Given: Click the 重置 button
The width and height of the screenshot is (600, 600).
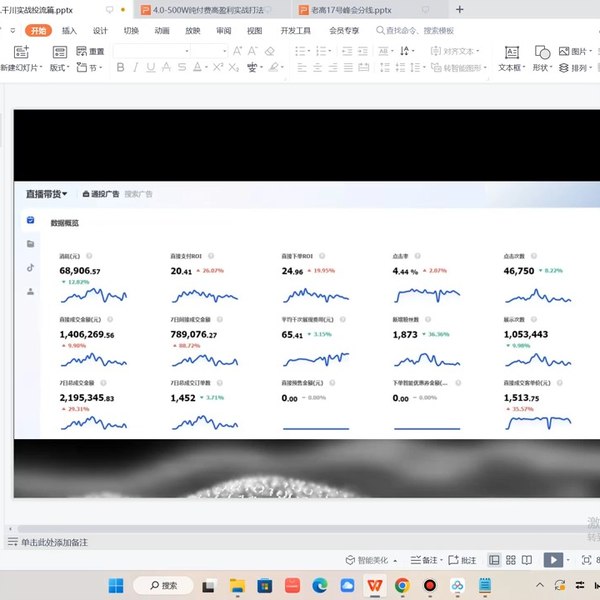Looking at the screenshot, I should point(90,51).
